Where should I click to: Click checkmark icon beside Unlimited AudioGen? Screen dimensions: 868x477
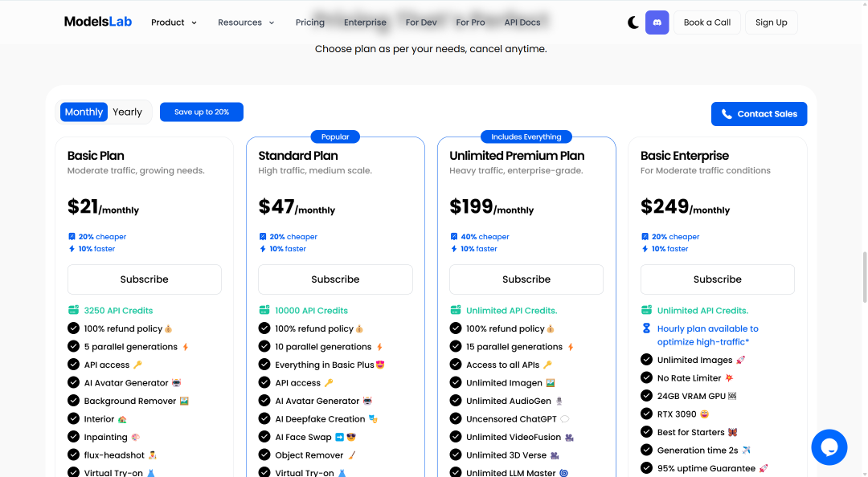click(x=456, y=401)
